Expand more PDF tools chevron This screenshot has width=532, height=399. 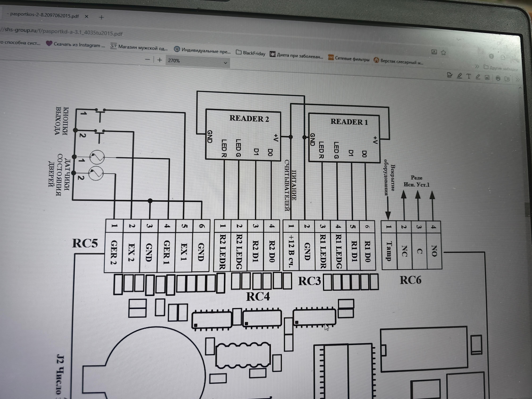pyautogui.click(x=517, y=79)
